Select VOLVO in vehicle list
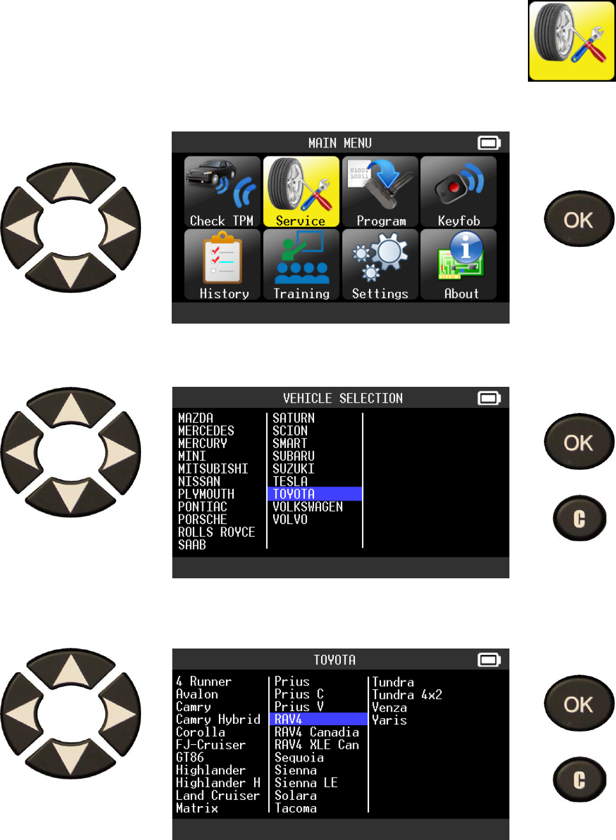 click(290, 520)
